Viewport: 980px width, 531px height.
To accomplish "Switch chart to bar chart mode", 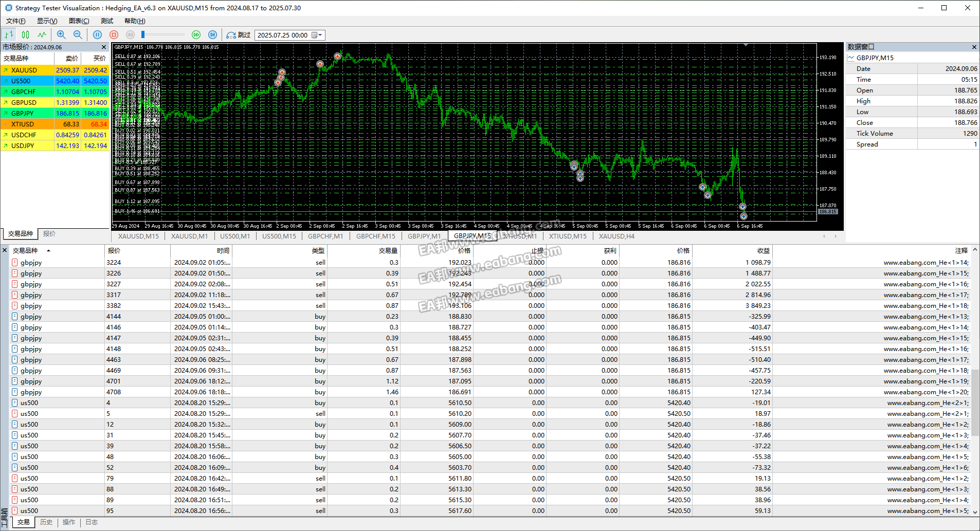I will [9, 35].
